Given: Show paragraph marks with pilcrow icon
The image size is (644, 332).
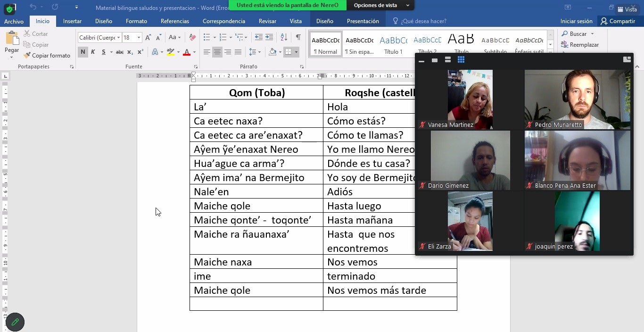Looking at the screenshot, I should [x=298, y=37].
